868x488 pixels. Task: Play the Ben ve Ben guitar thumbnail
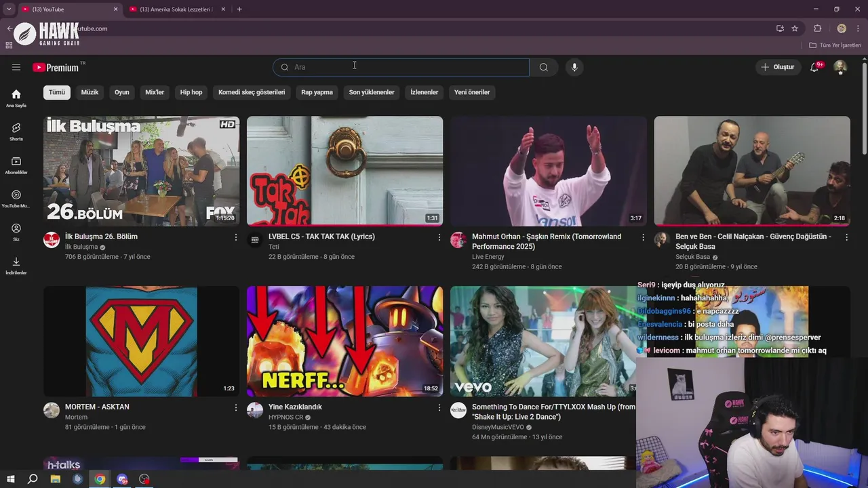click(752, 171)
